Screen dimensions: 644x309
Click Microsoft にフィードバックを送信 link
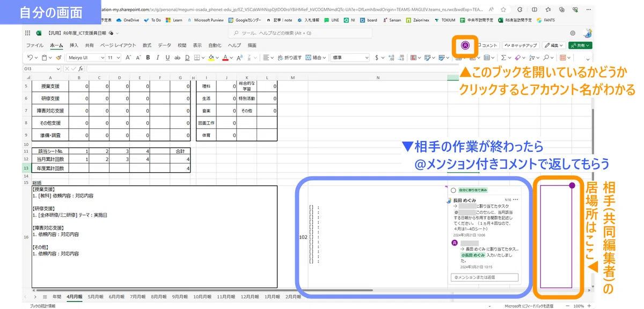point(529,306)
